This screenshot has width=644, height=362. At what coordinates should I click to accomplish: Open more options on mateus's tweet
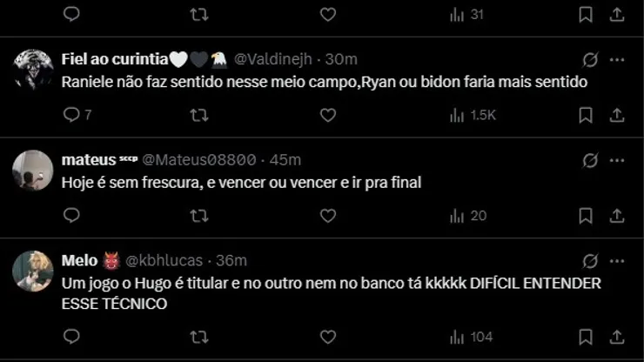coord(616,160)
